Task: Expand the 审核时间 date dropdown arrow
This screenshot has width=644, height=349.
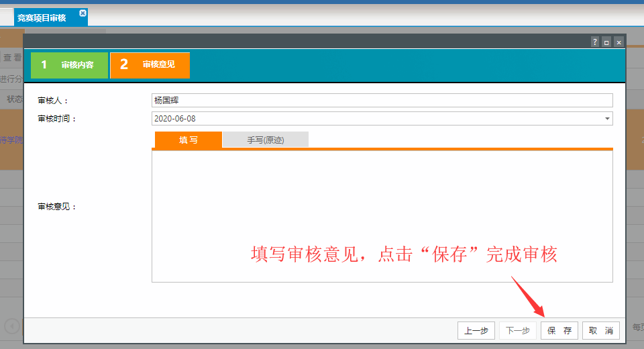Action: [x=607, y=119]
